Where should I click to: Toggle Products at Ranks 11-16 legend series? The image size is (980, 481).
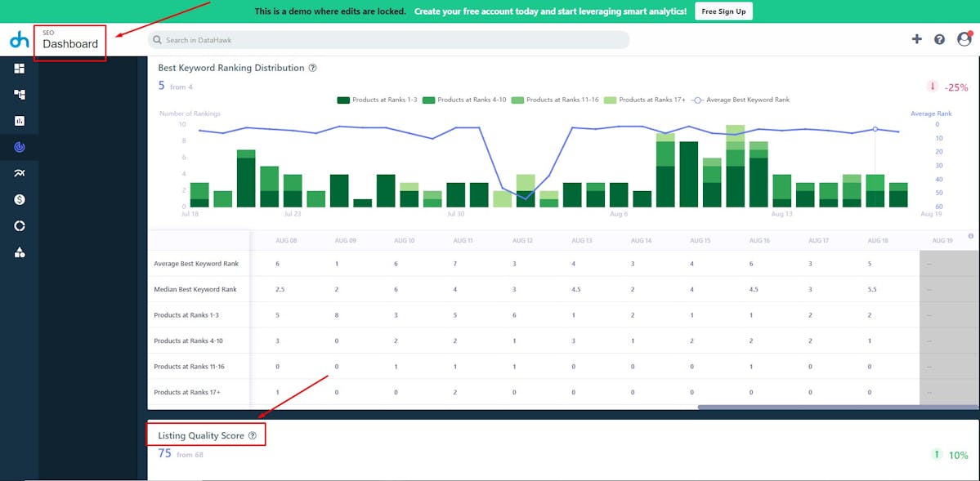click(x=555, y=100)
